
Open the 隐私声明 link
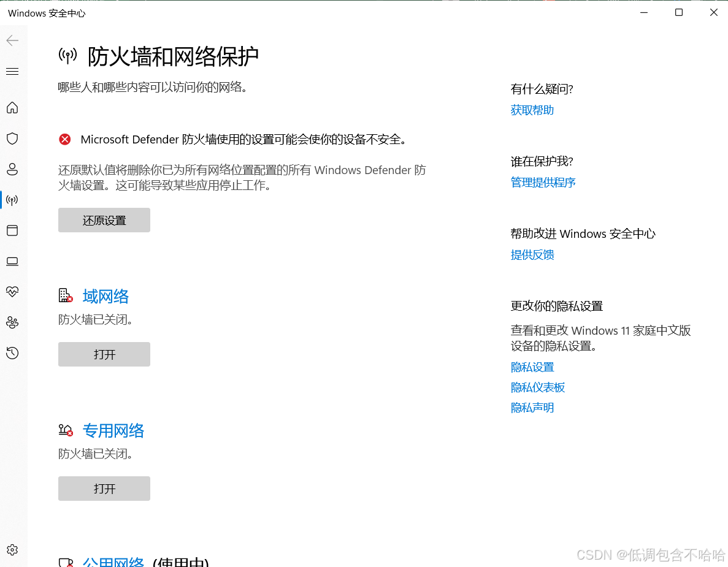pyautogui.click(x=532, y=408)
